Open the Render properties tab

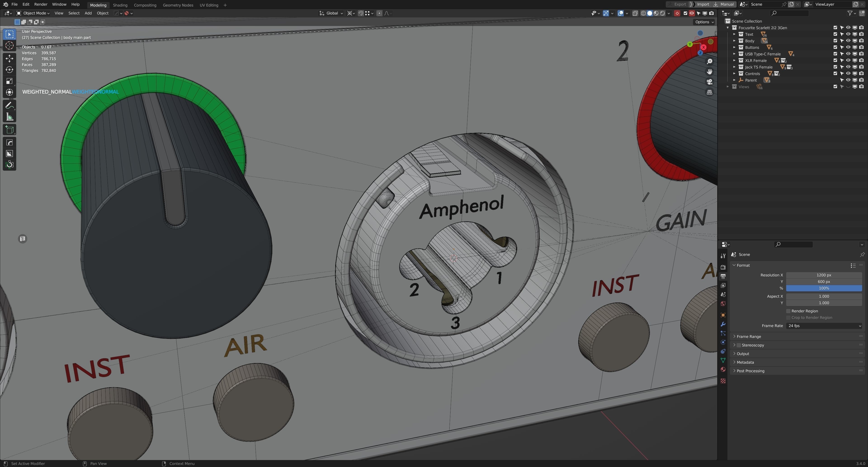(723, 267)
